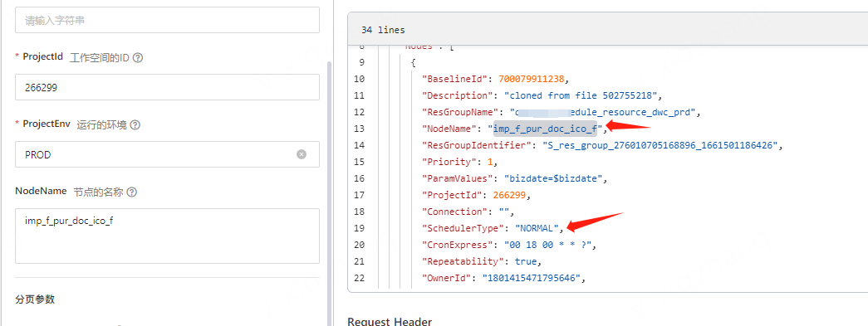Select the highlighted NodeName value imp_f_pur_doc_ico_f
The image size is (868, 326).
(x=545, y=129)
